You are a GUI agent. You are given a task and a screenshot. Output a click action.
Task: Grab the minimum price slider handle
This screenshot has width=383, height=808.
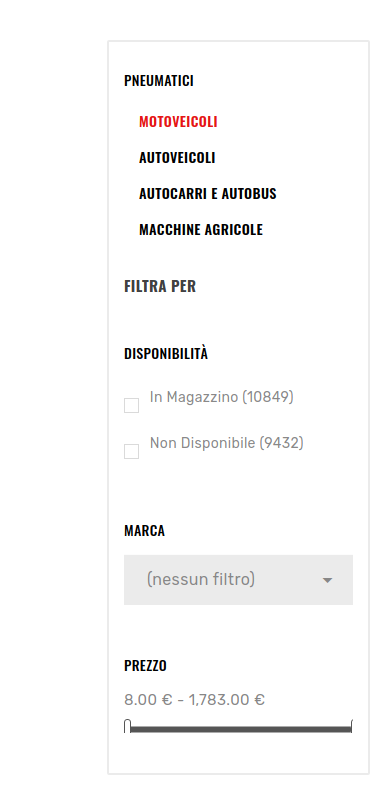click(x=127, y=727)
